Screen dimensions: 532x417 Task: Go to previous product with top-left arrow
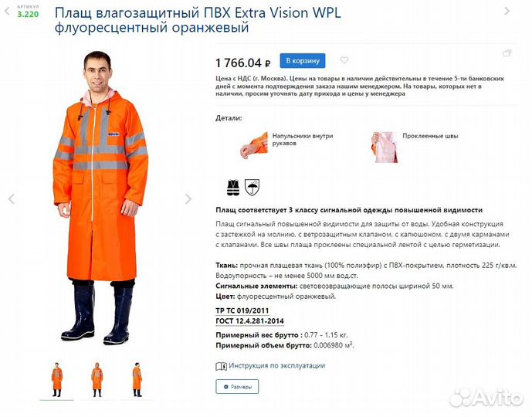tap(7, 11)
